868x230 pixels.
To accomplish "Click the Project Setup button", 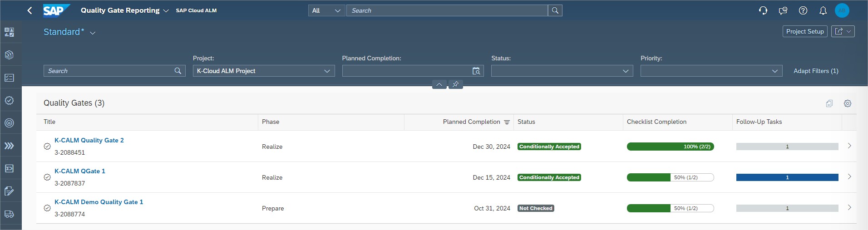I will [804, 31].
